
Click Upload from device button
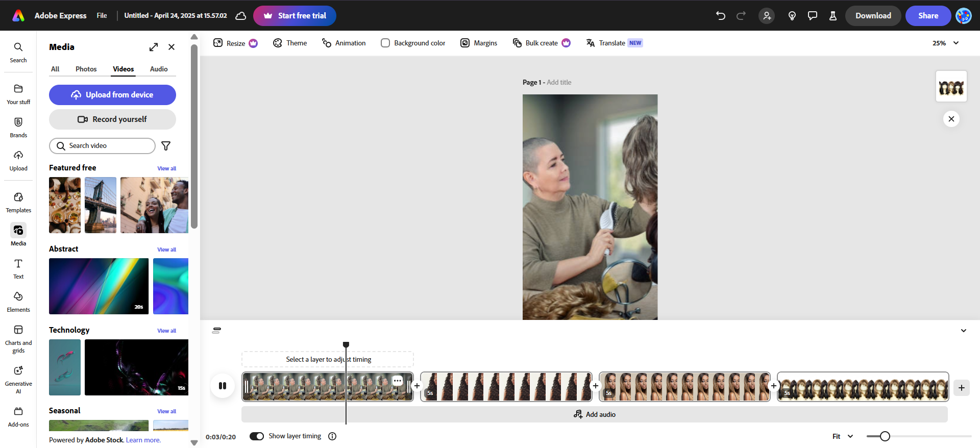[x=112, y=95]
